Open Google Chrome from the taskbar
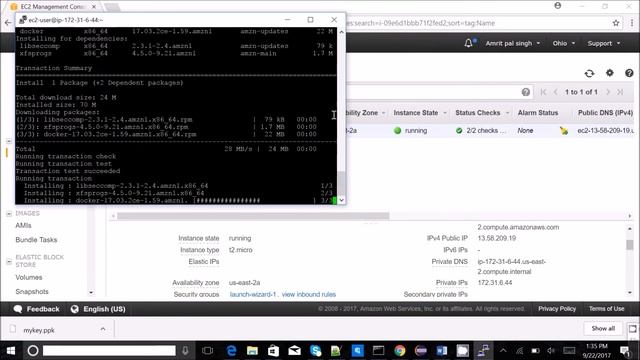The image size is (640, 360). (x=400, y=351)
